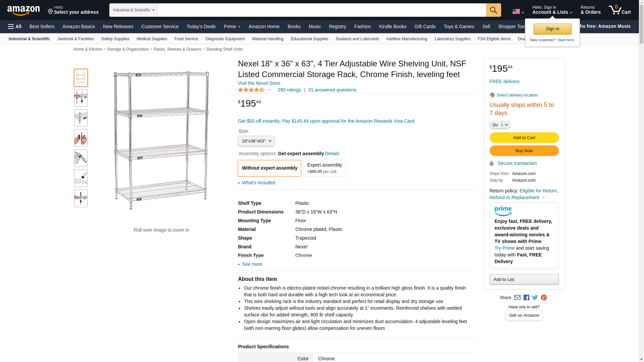Open the All hamburger menu
Viewport: 644px width, 362px height.
click(x=15, y=26)
